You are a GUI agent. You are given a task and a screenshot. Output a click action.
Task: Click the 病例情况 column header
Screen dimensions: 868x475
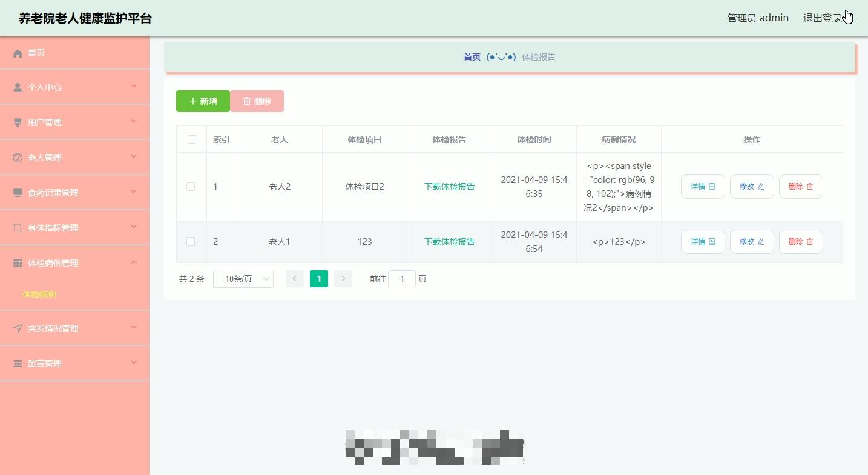tap(619, 139)
